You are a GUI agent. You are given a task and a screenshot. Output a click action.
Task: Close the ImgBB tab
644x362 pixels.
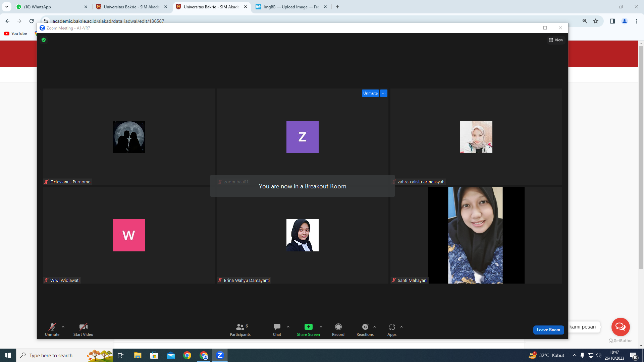(325, 7)
